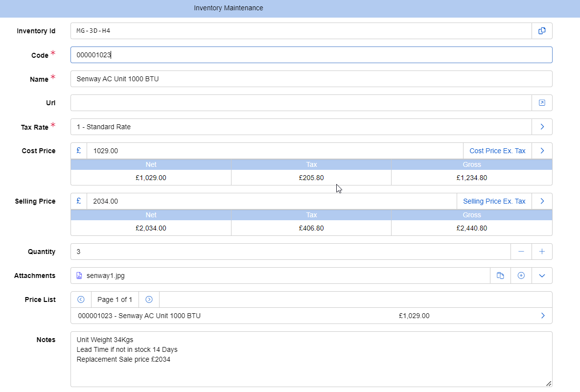580x392 pixels.
Task: Click the Page 1 of 1 indicator
Action: (115, 300)
